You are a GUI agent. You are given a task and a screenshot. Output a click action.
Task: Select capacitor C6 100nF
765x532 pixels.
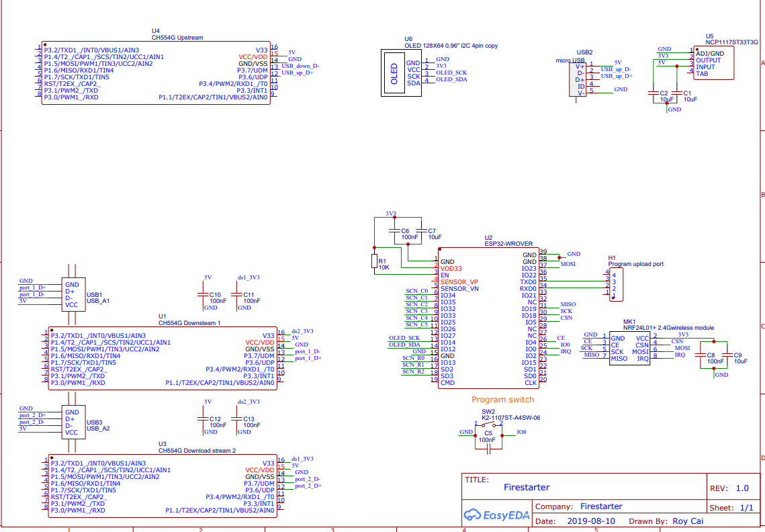click(x=394, y=230)
